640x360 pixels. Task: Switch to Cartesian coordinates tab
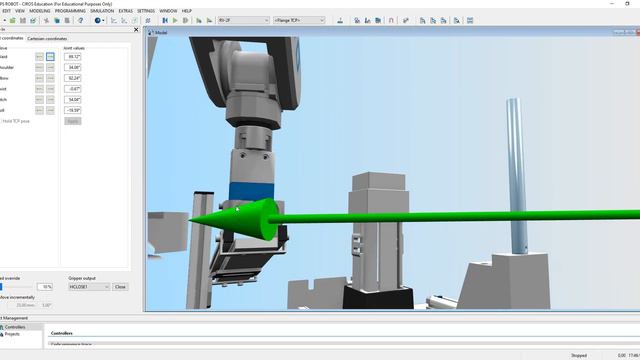point(47,39)
